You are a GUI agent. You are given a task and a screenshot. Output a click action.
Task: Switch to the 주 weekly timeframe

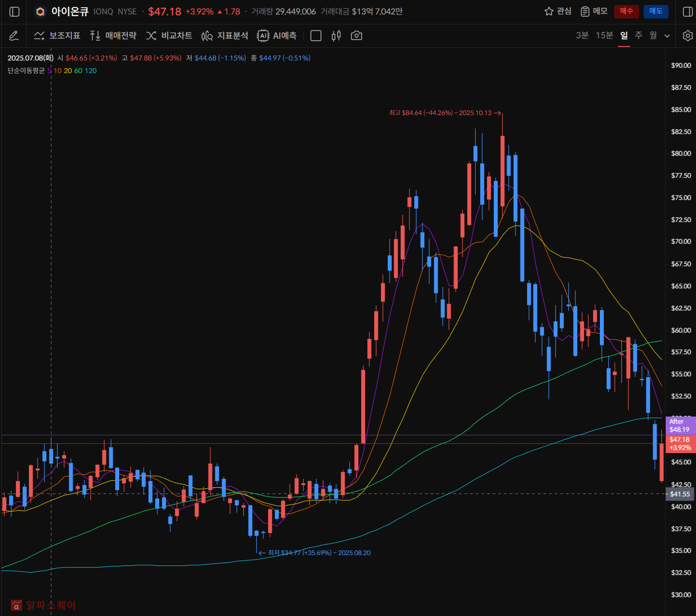(x=639, y=35)
